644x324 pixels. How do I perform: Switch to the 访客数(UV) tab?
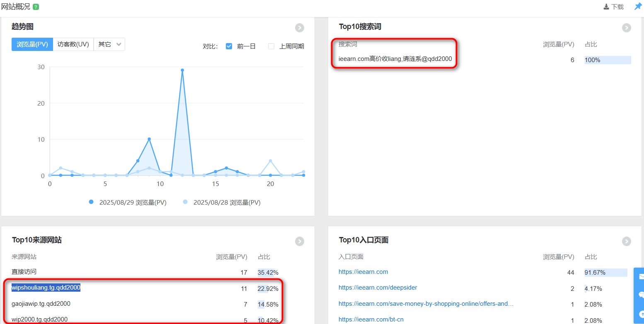click(x=74, y=44)
